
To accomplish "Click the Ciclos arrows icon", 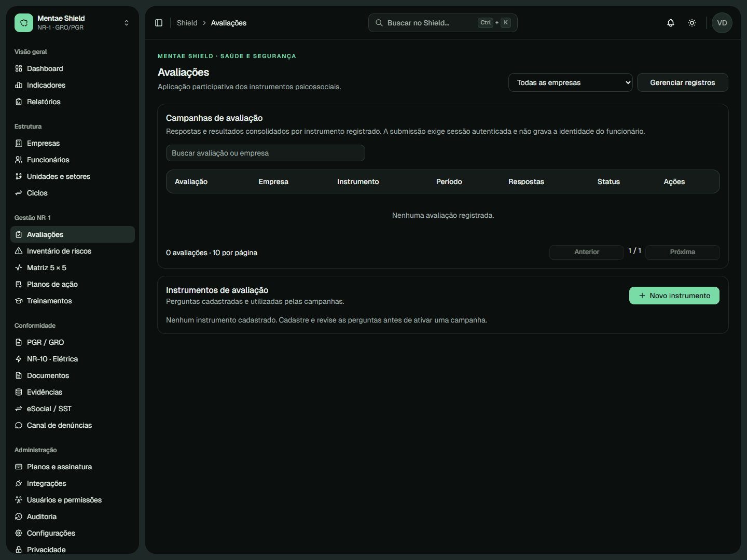I will click(x=19, y=193).
